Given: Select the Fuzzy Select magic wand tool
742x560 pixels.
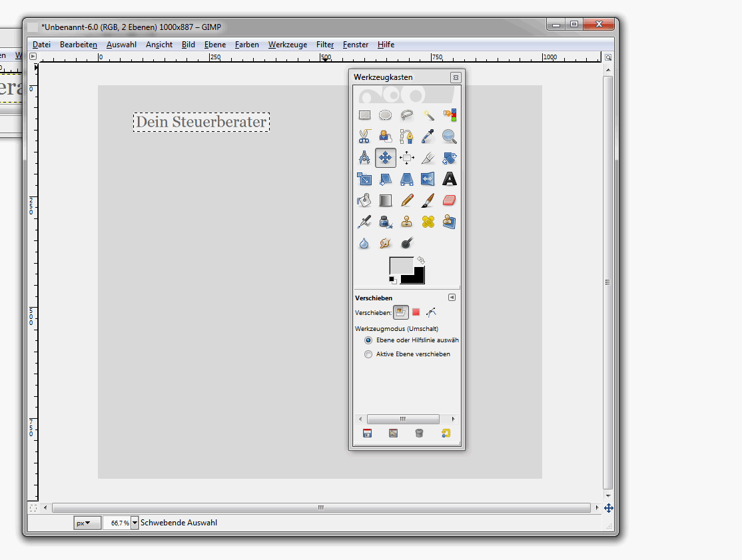Looking at the screenshot, I should tap(428, 115).
